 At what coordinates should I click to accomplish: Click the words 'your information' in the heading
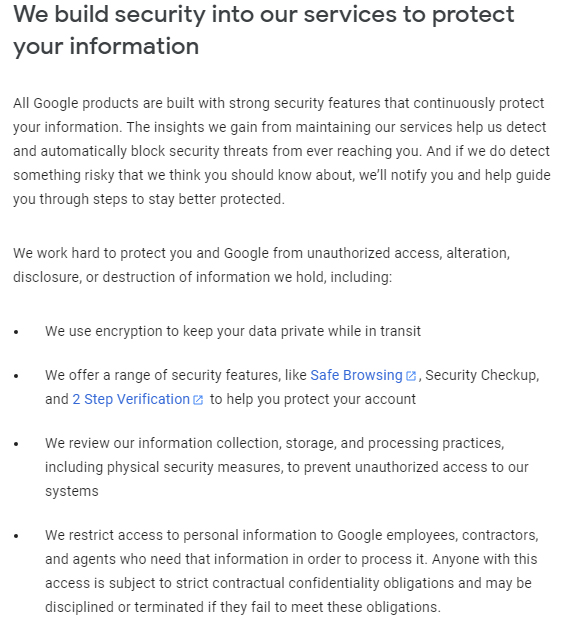106,46
